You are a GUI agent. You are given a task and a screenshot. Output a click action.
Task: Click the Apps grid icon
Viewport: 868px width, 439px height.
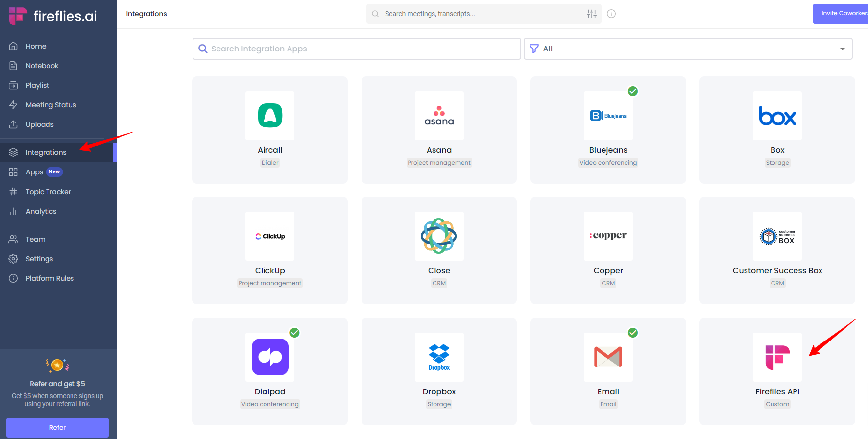[13, 172]
